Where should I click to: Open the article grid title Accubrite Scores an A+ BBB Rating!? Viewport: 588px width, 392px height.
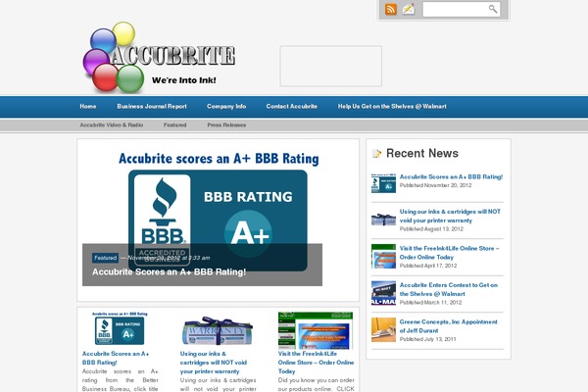click(116, 359)
